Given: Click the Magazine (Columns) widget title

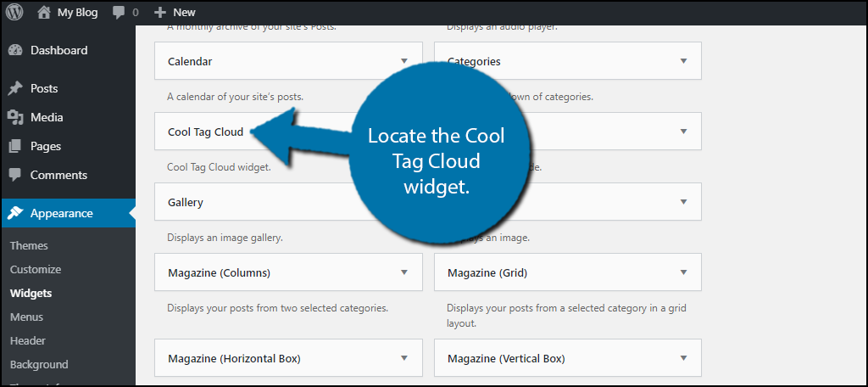Looking at the screenshot, I should pos(220,272).
